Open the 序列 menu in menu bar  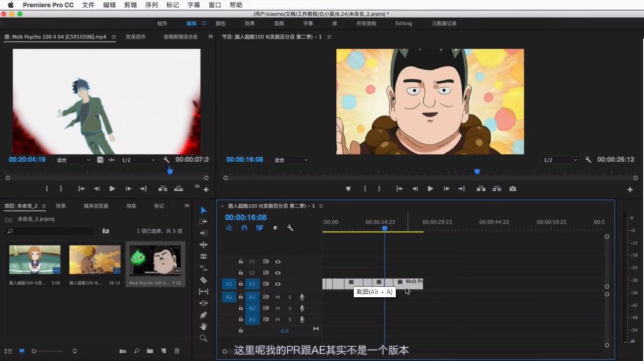point(151,5)
